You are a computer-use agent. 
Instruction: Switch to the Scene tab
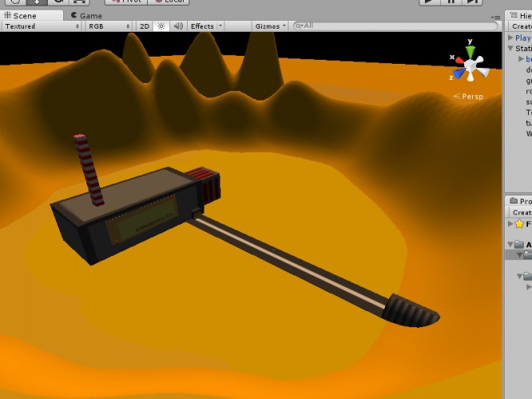pyautogui.click(x=31, y=16)
